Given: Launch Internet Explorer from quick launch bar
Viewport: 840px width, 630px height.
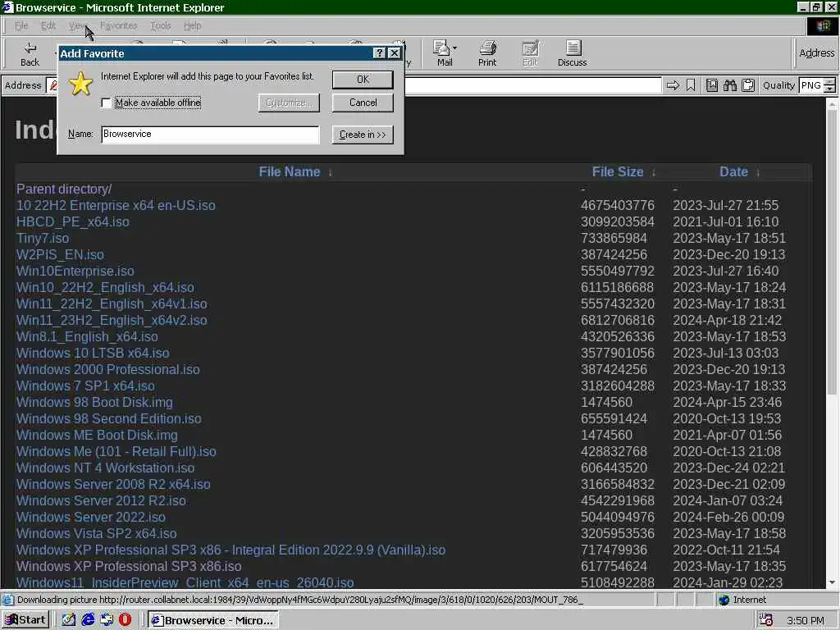Looking at the screenshot, I should coord(88,620).
